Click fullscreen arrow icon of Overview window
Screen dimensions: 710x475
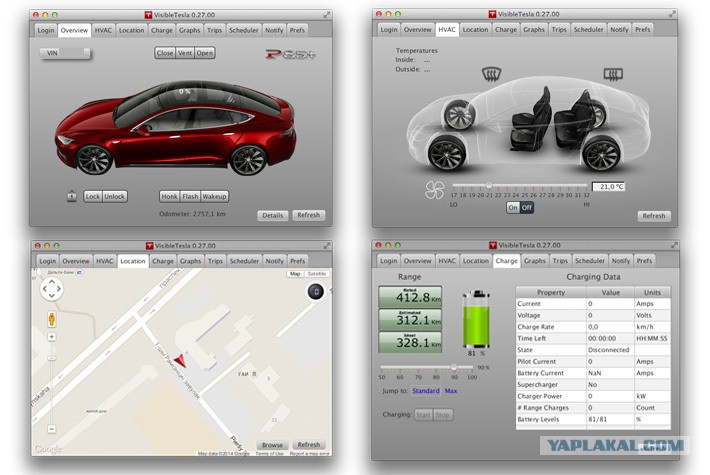[x=326, y=15]
